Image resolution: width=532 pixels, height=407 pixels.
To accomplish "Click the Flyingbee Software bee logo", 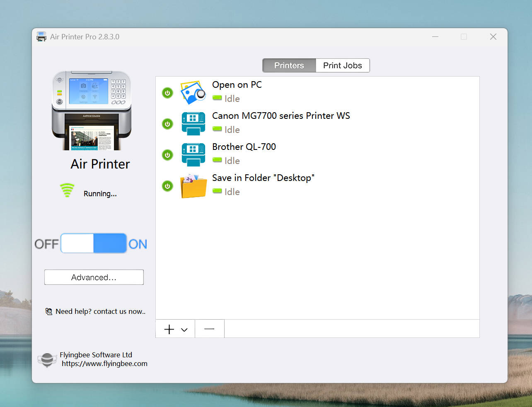I will pyautogui.click(x=47, y=359).
